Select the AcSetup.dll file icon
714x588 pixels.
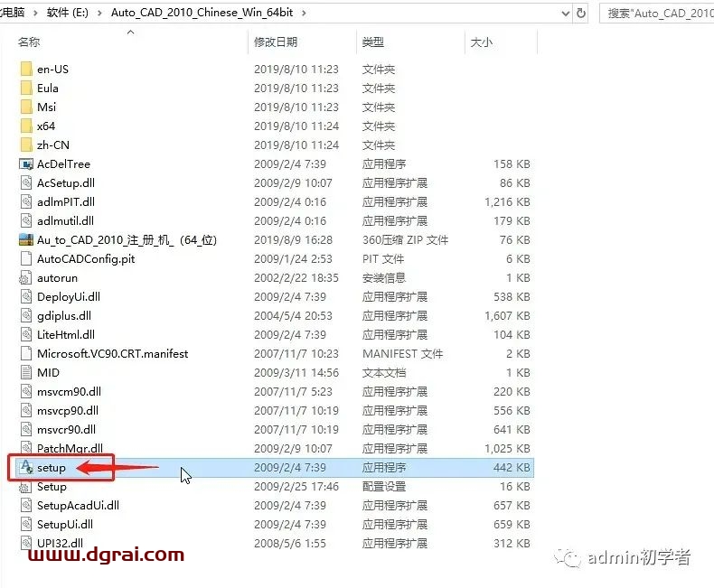pyautogui.click(x=26, y=183)
